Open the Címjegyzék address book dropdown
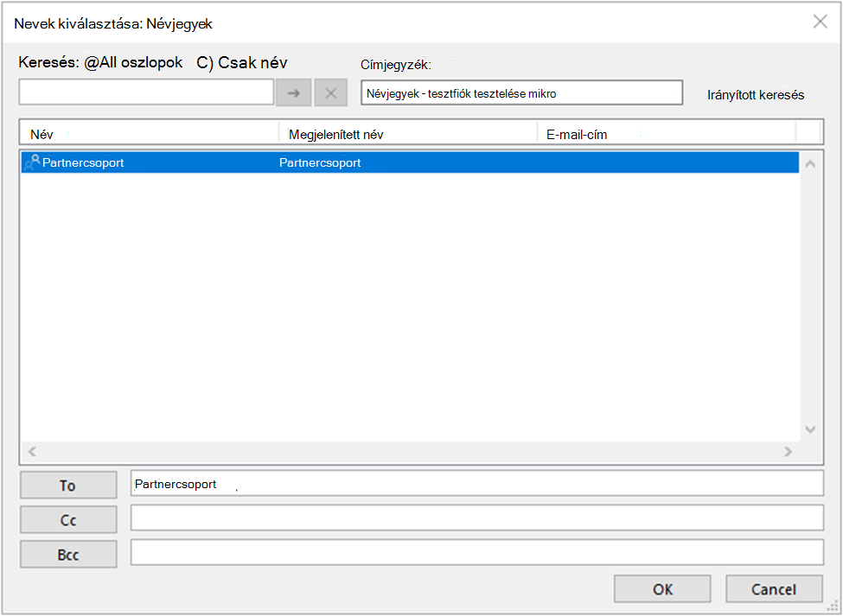The image size is (843, 616). coord(521,93)
